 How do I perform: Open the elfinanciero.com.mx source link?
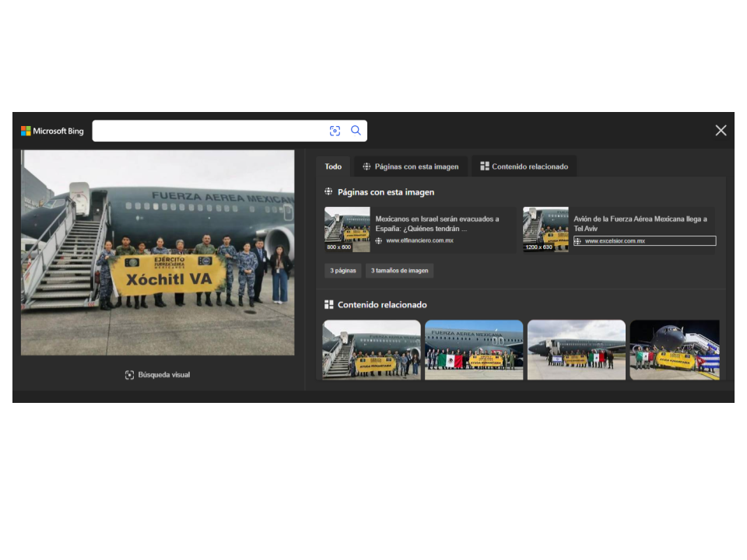click(419, 241)
